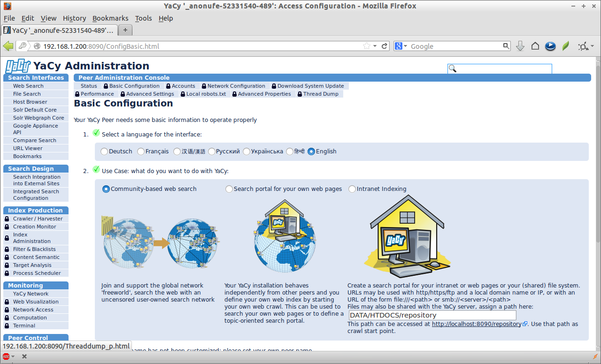Open the Thread Dump console link

[321, 94]
